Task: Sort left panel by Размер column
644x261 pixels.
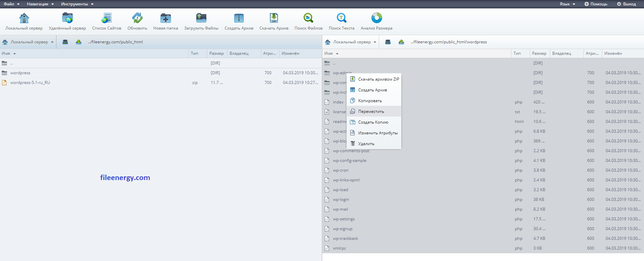Action: click(x=217, y=53)
